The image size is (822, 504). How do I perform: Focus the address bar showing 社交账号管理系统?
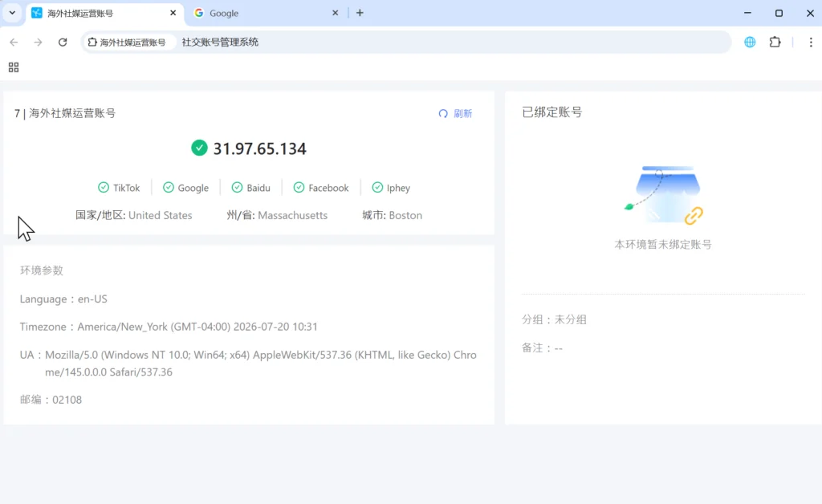pyautogui.click(x=406, y=42)
